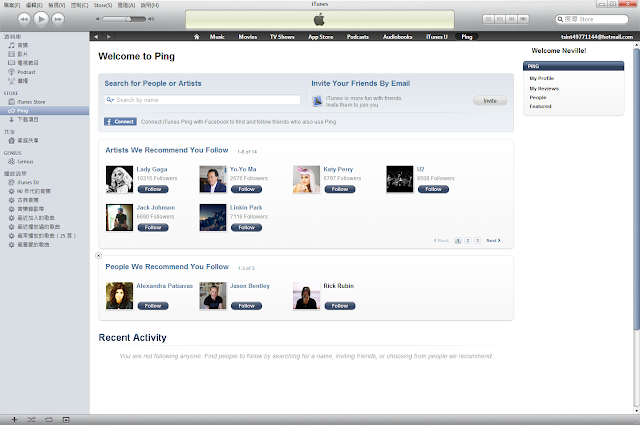Follow Jack Johnson
Screen dimensions: 640x425
[153, 227]
